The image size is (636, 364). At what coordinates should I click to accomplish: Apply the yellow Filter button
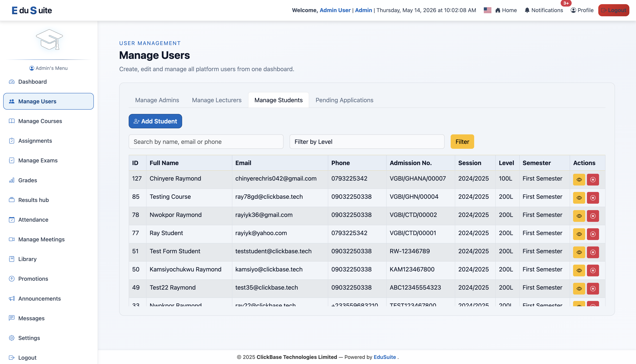coord(462,142)
